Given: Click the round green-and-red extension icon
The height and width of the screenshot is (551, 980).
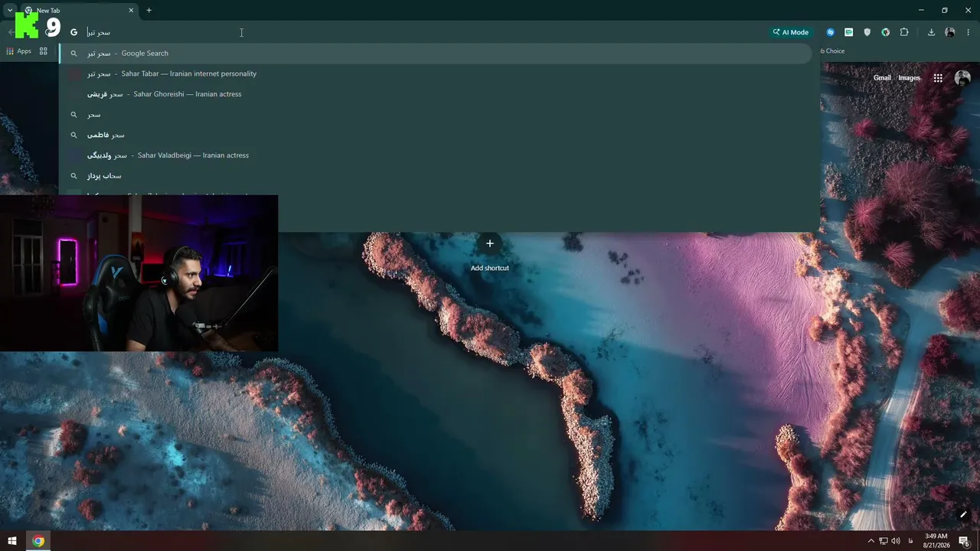Looking at the screenshot, I should [886, 32].
